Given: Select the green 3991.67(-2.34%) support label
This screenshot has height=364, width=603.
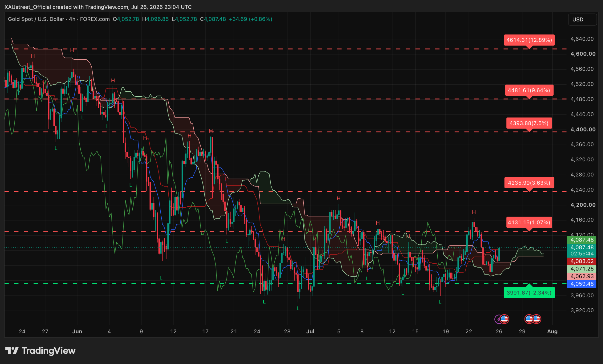Looking at the screenshot, I should pos(529,293).
